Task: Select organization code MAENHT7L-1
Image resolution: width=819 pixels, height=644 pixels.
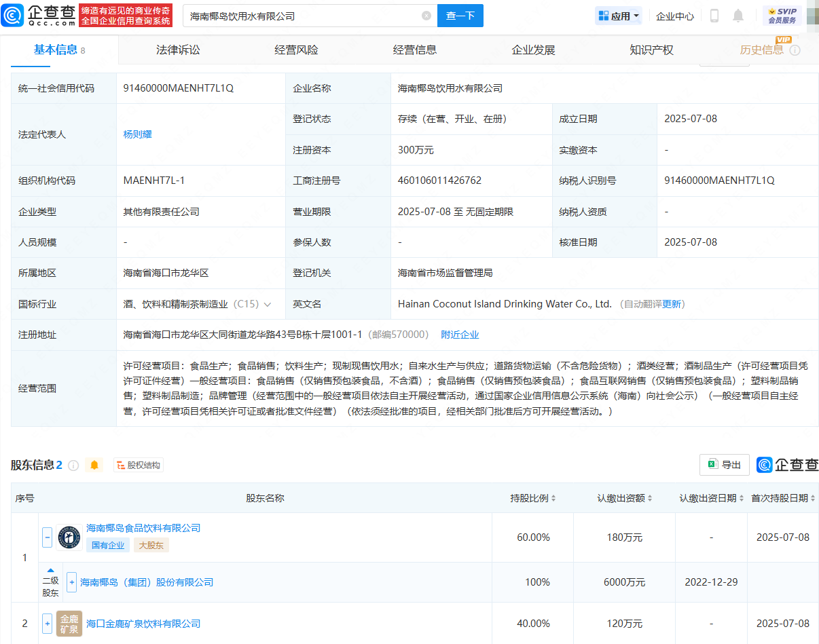Action: (x=154, y=181)
